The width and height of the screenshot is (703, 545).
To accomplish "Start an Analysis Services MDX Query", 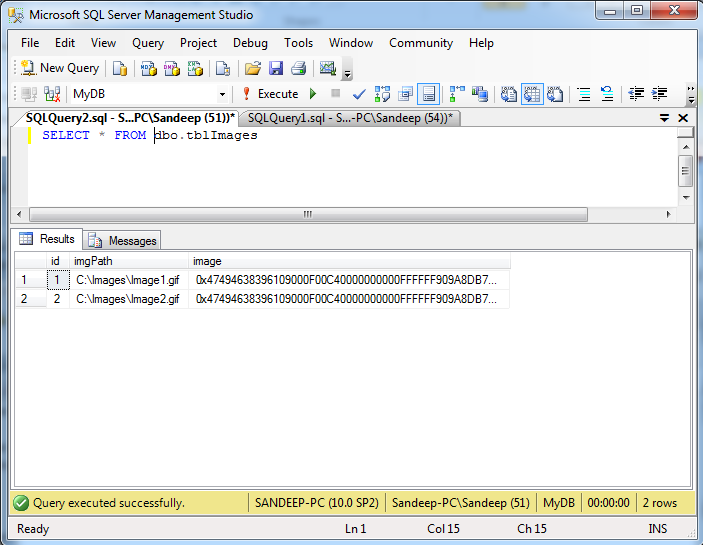I will 148,68.
